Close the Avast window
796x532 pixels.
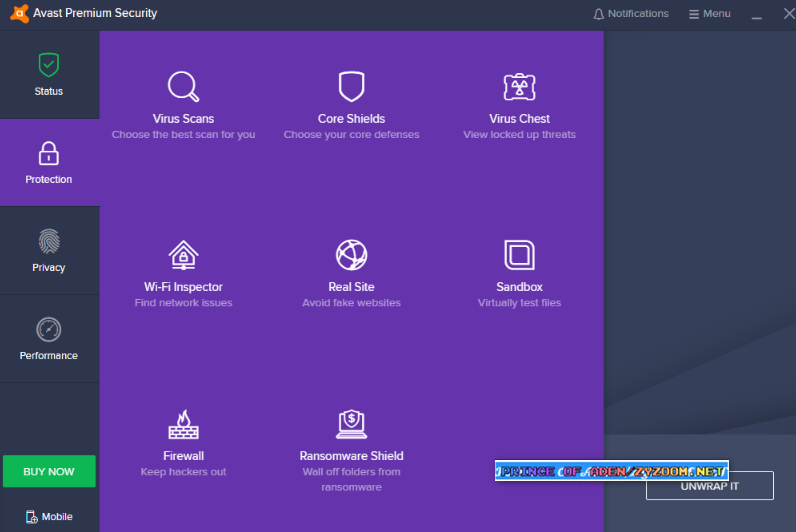788,14
